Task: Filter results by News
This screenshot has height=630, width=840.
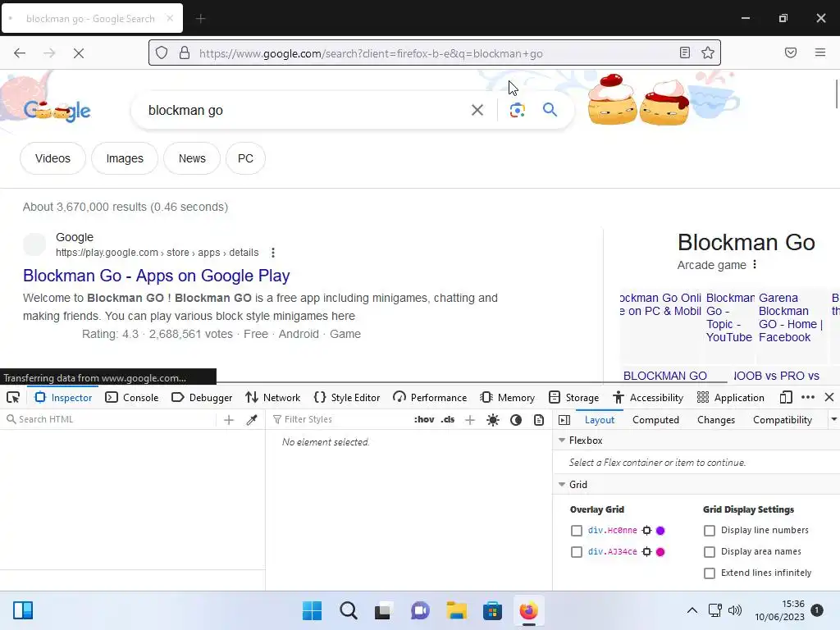Action: [192, 158]
